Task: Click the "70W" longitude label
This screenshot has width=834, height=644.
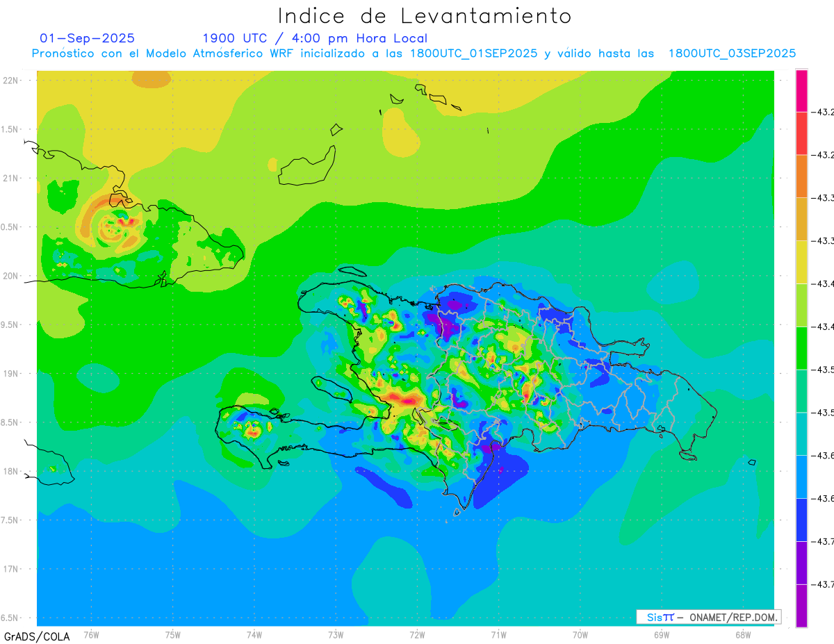Action: coord(580,634)
